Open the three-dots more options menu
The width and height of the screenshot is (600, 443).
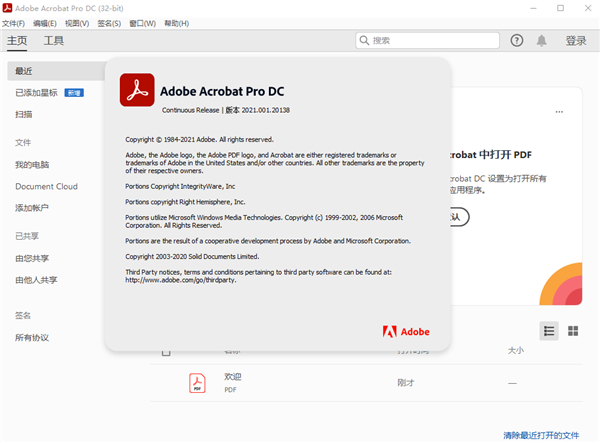[x=559, y=112]
